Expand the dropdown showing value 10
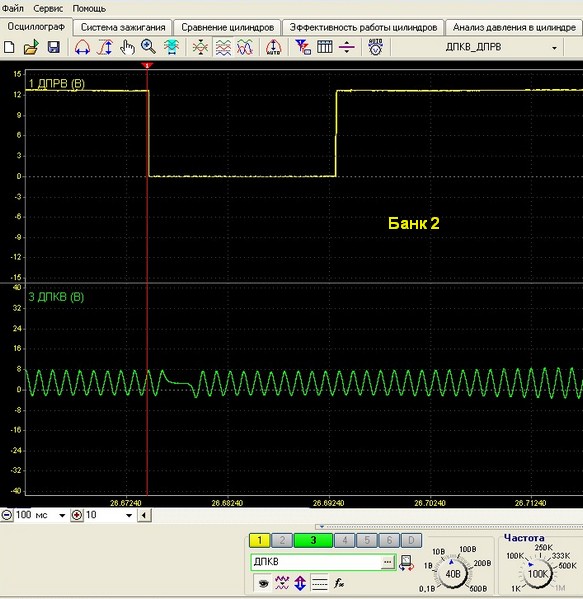 click(x=129, y=515)
